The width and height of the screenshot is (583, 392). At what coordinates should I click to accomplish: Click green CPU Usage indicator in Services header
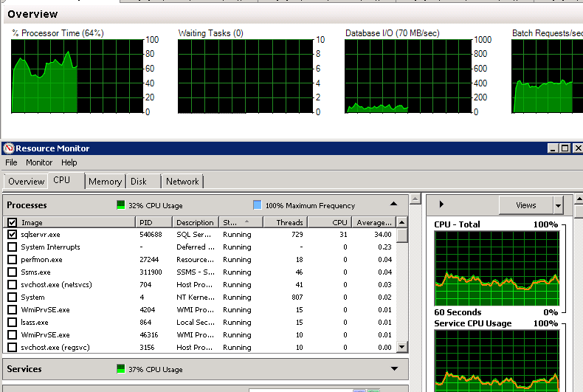(121, 369)
